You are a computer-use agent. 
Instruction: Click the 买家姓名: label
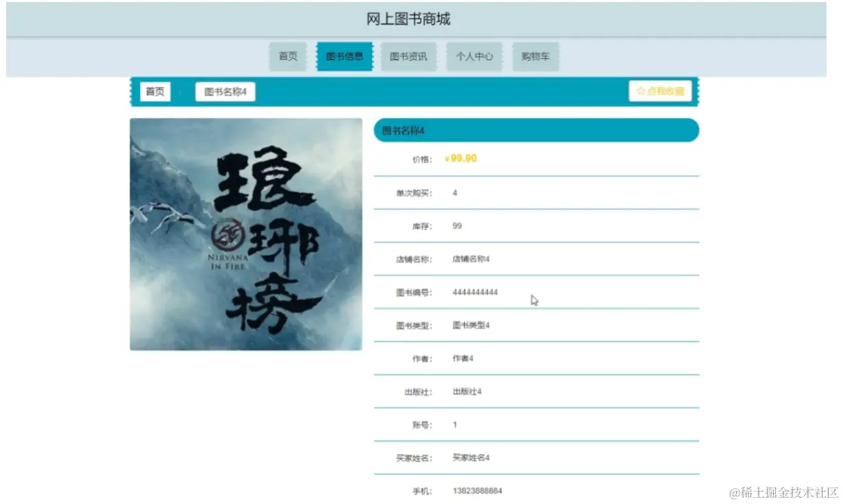414,458
